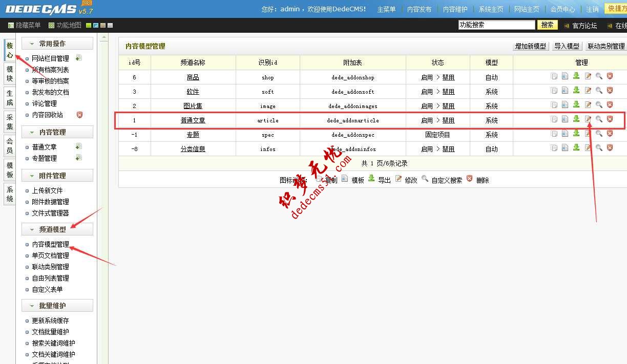
Task: Click the 增加新模型 button
Action: click(530, 46)
